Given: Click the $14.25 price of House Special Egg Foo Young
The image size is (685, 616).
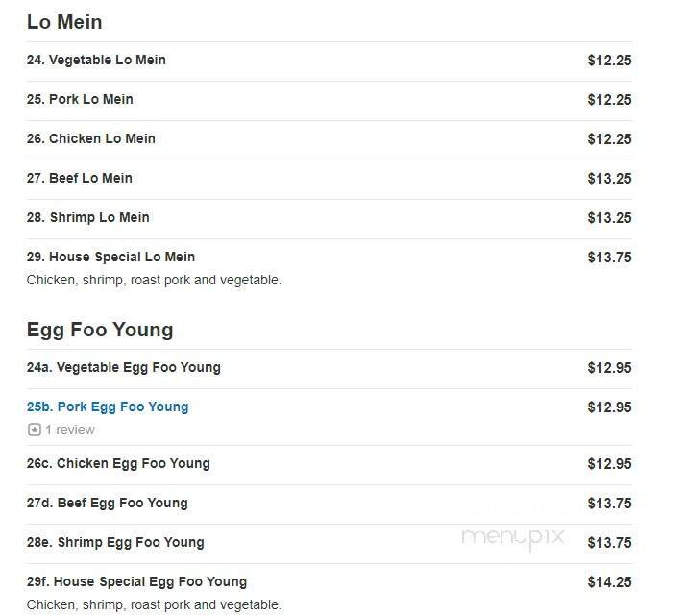Looking at the screenshot, I should tap(609, 581).
